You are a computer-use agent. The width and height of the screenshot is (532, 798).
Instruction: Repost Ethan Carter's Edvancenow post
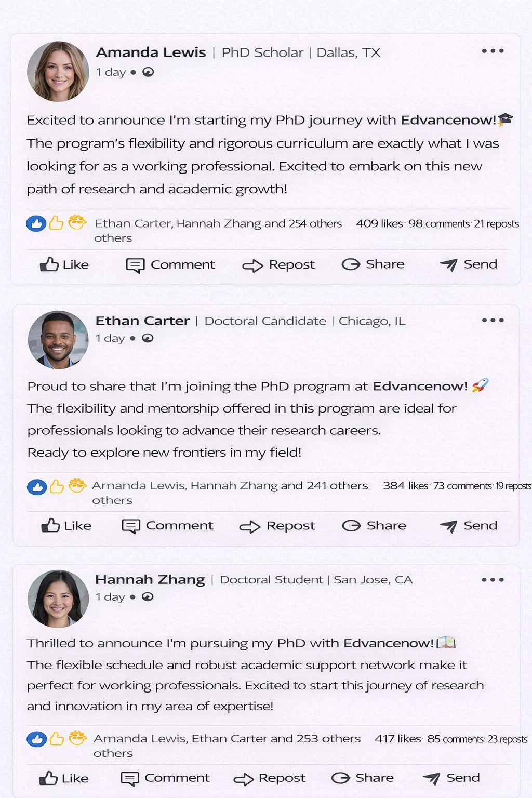[x=277, y=526]
